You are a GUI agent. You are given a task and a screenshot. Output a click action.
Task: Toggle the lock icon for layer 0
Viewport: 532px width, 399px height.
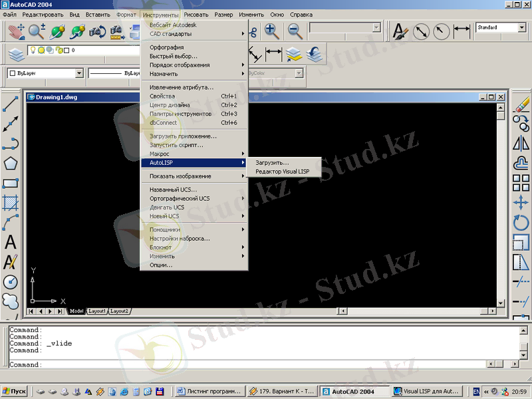pos(59,50)
